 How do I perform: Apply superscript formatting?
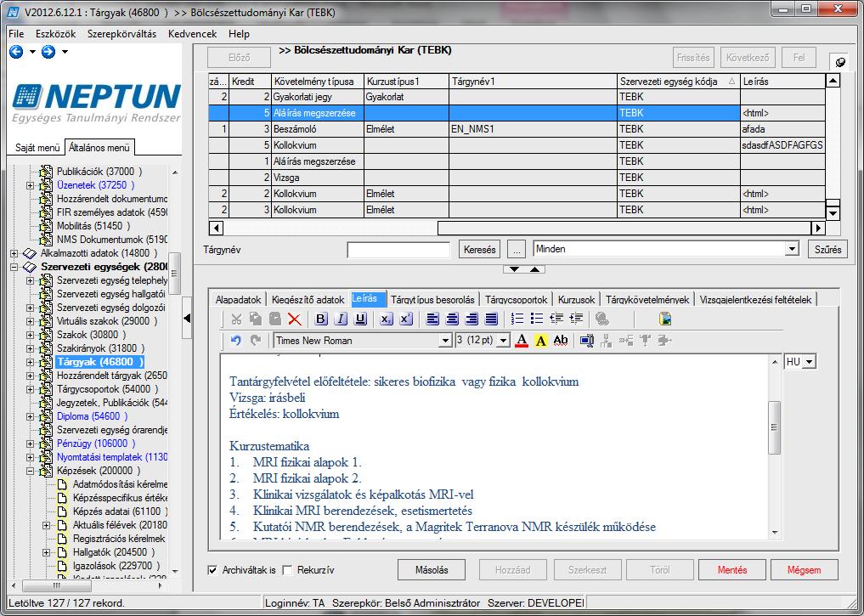pos(406,319)
